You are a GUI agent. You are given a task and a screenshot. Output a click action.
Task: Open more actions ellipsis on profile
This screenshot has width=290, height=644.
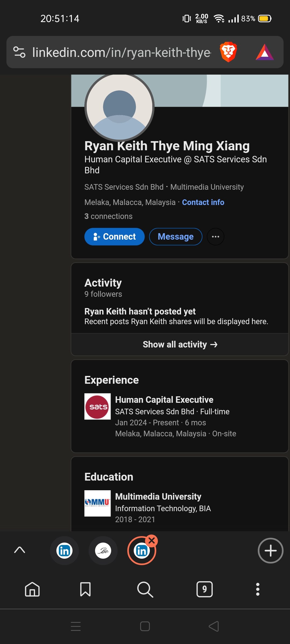(216, 237)
